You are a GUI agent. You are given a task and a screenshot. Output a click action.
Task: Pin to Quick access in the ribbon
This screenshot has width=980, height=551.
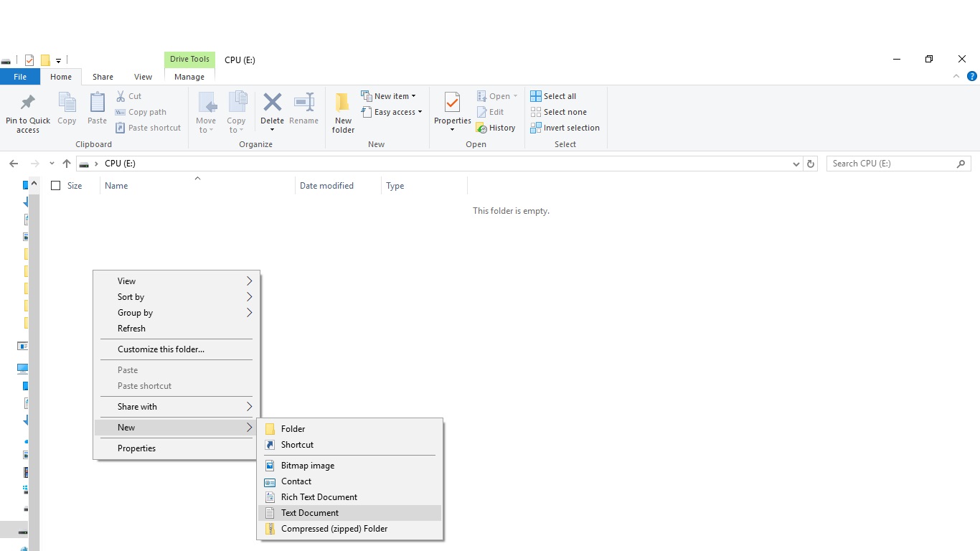tap(28, 113)
